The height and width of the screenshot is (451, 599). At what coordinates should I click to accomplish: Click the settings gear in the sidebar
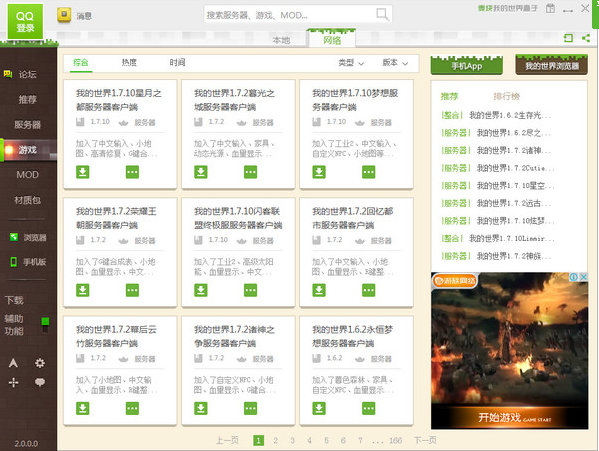click(40, 362)
